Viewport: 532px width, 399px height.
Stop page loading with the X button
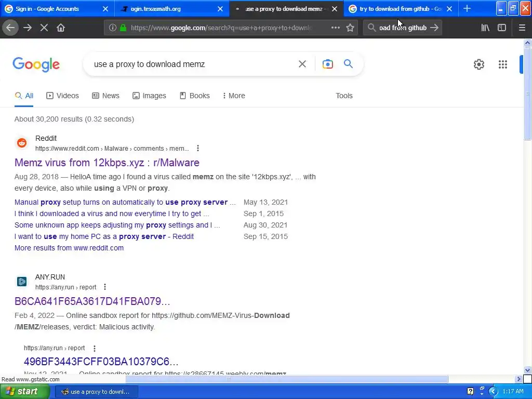click(44, 28)
